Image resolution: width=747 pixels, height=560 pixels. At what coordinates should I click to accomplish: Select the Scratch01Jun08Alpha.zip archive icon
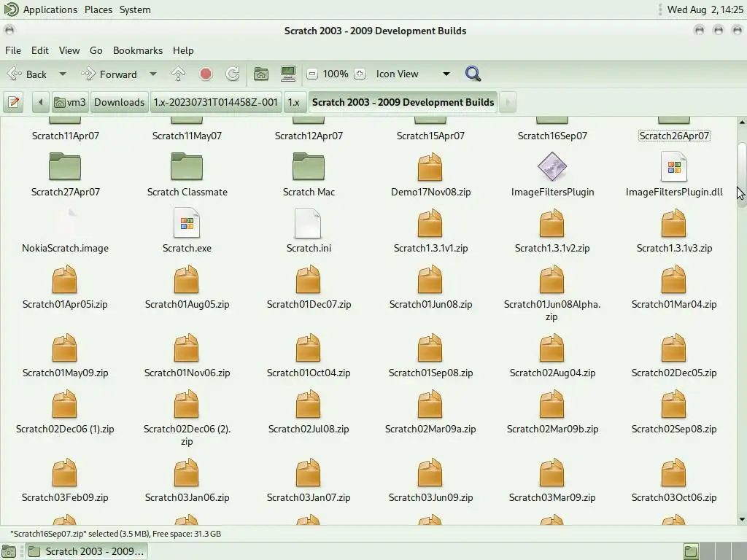point(552,279)
